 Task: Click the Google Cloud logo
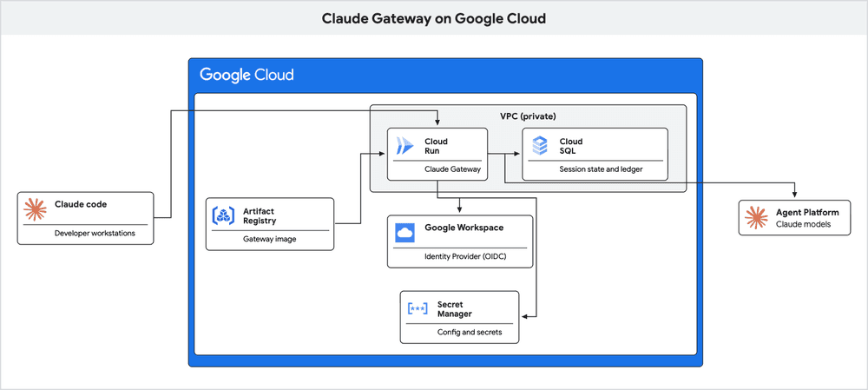pos(247,75)
